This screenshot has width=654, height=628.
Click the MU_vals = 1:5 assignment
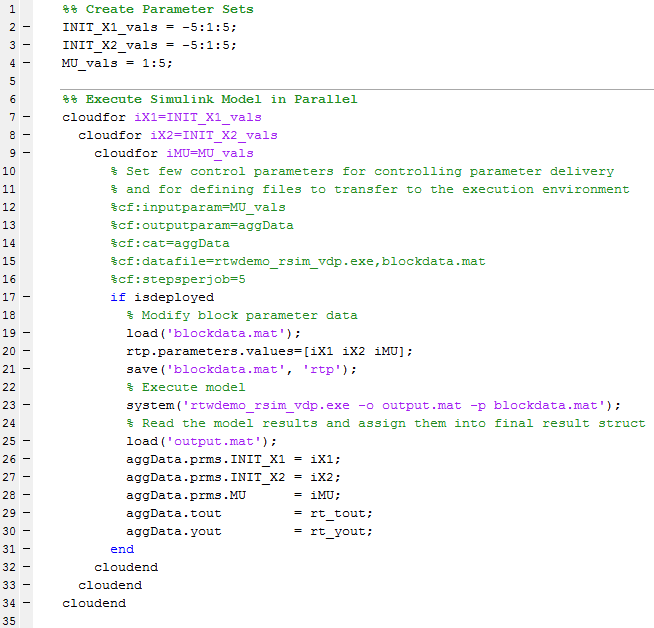coord(117,63)
